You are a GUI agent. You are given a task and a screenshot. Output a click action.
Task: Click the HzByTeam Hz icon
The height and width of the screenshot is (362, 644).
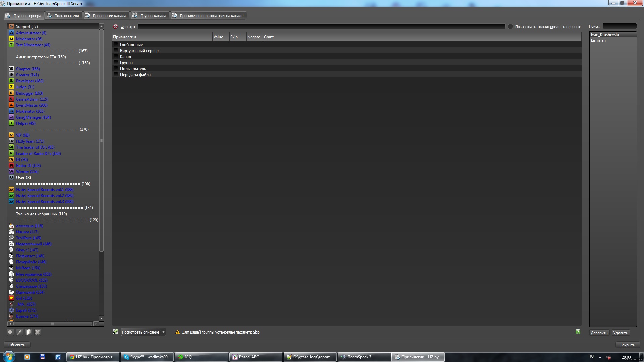[x=11, y=141]
